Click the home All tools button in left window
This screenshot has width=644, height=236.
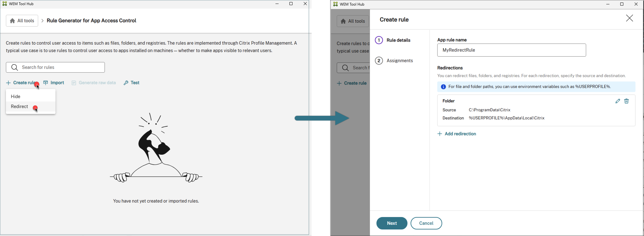tap(22, 21)
